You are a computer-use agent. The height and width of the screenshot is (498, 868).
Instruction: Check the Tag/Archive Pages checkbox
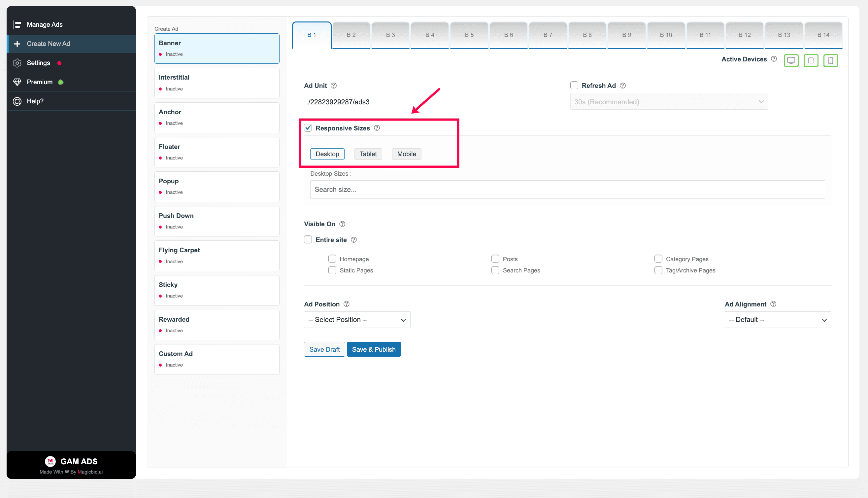(x=658, y=270)
